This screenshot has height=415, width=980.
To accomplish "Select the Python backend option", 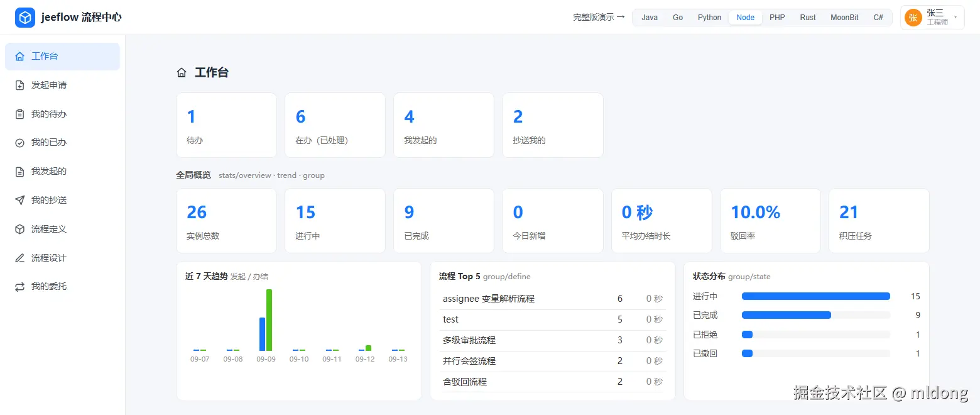I will [709, 18].
